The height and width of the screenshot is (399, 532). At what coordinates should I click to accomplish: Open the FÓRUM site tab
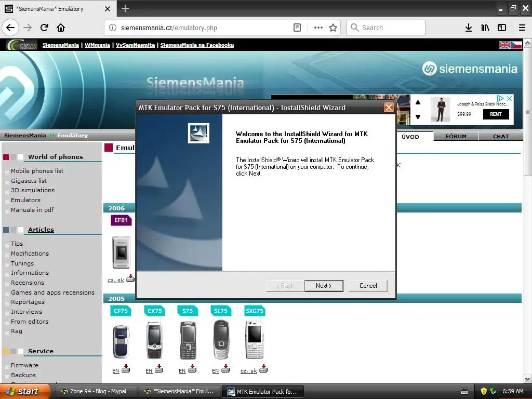(456, 137)
